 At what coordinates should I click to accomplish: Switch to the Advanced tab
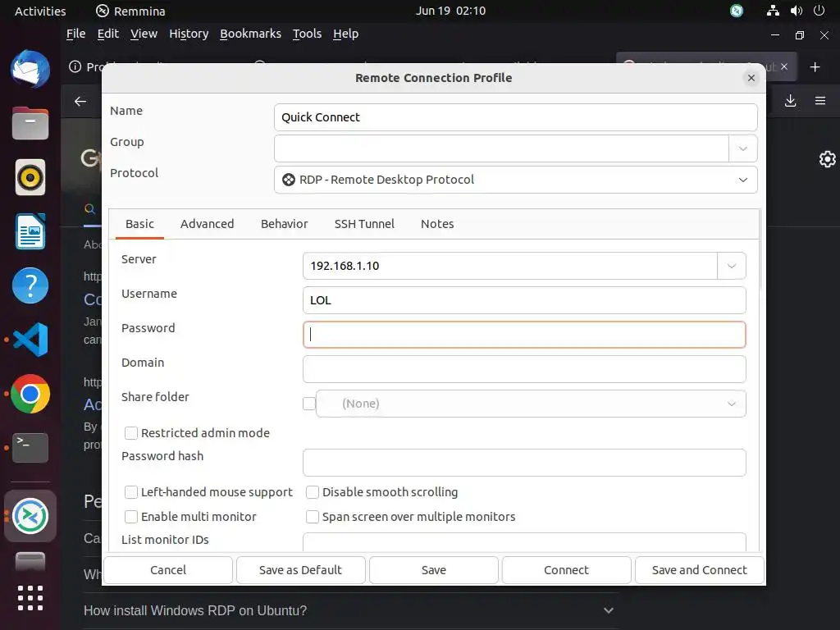click(x=207, y=224)
